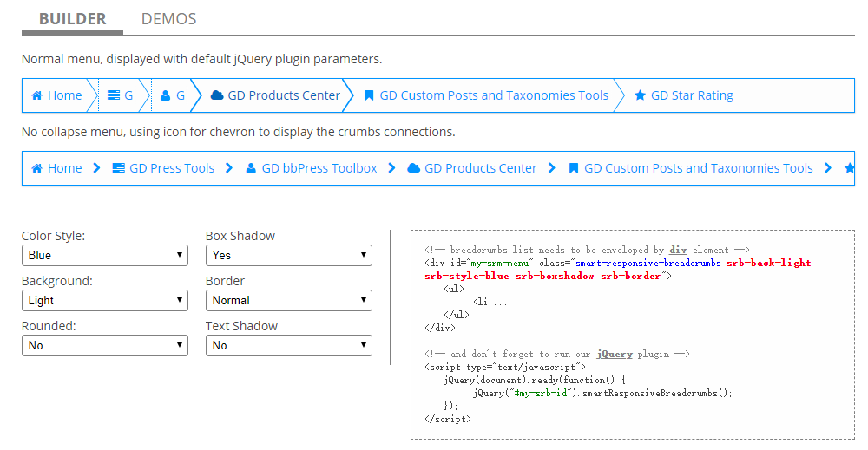This screenshot has width=868, height=450.
Task: Click the chevron after GD bbPress Toolbox
Action: tap(391, 168)
